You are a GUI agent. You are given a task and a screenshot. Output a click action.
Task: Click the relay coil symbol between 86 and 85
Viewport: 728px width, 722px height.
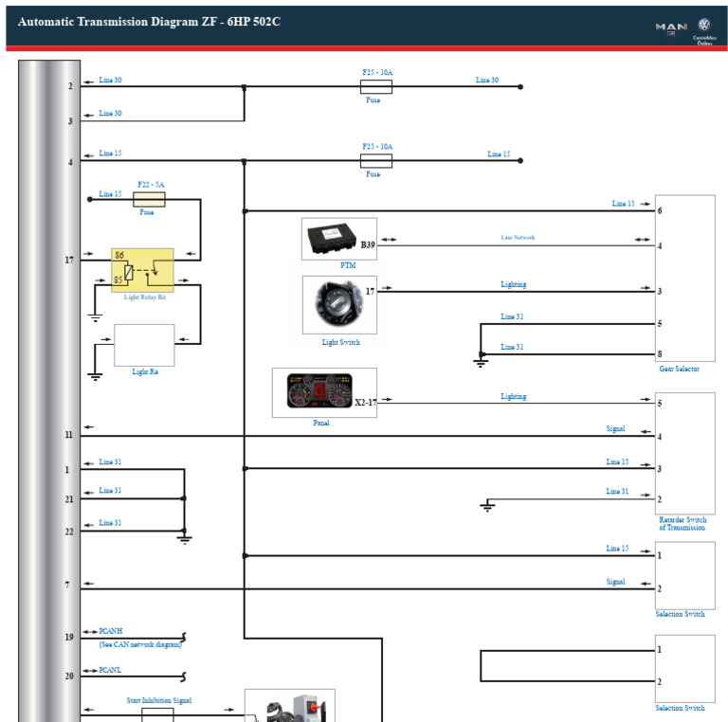coord(129,272)
